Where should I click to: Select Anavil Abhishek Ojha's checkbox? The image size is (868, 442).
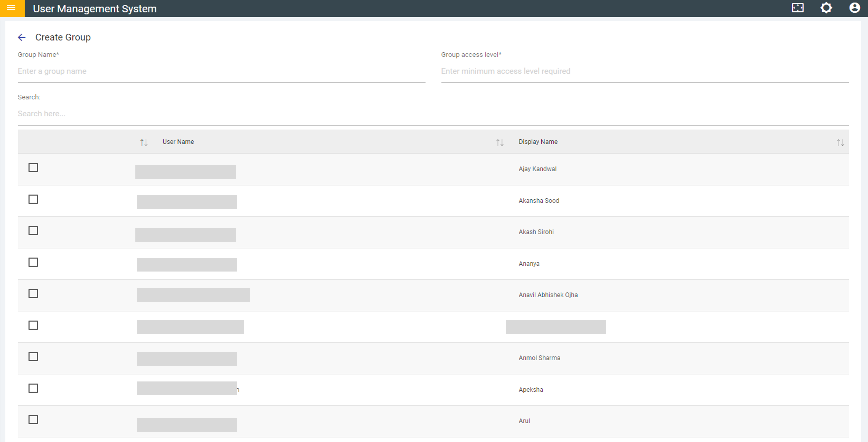pos(33,294)
